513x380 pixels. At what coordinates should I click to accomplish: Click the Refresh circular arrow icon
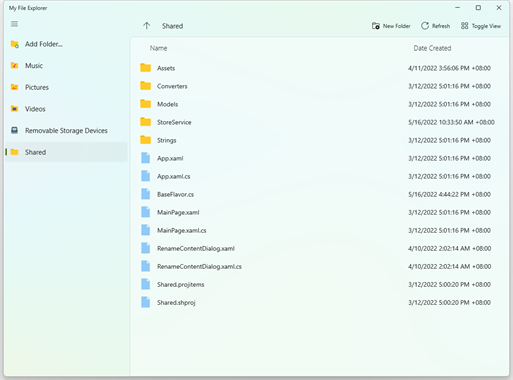click(x=425, y=26)
